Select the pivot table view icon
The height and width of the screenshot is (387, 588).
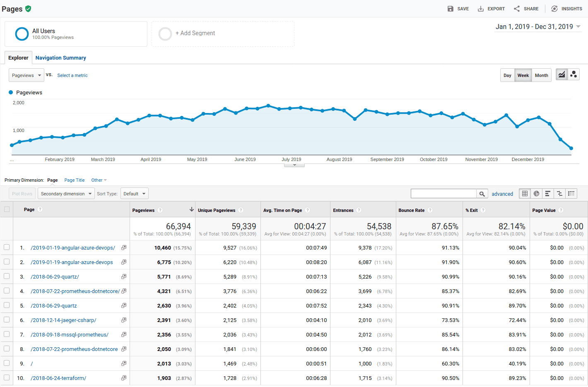pos(571,193)
